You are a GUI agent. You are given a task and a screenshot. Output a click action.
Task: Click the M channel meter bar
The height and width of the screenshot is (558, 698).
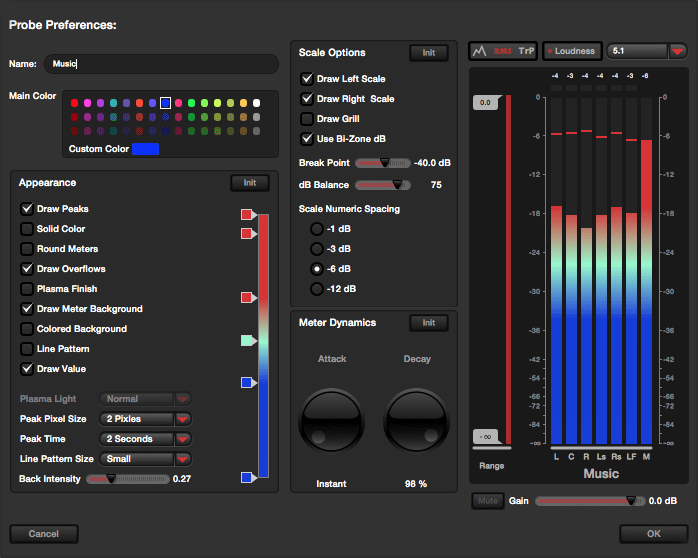646,292
